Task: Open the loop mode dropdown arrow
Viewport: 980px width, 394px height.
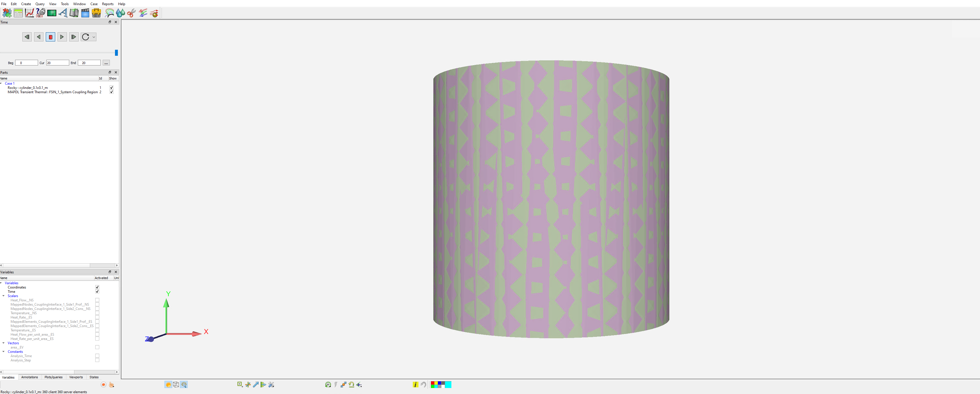Action: coord(94,37)
